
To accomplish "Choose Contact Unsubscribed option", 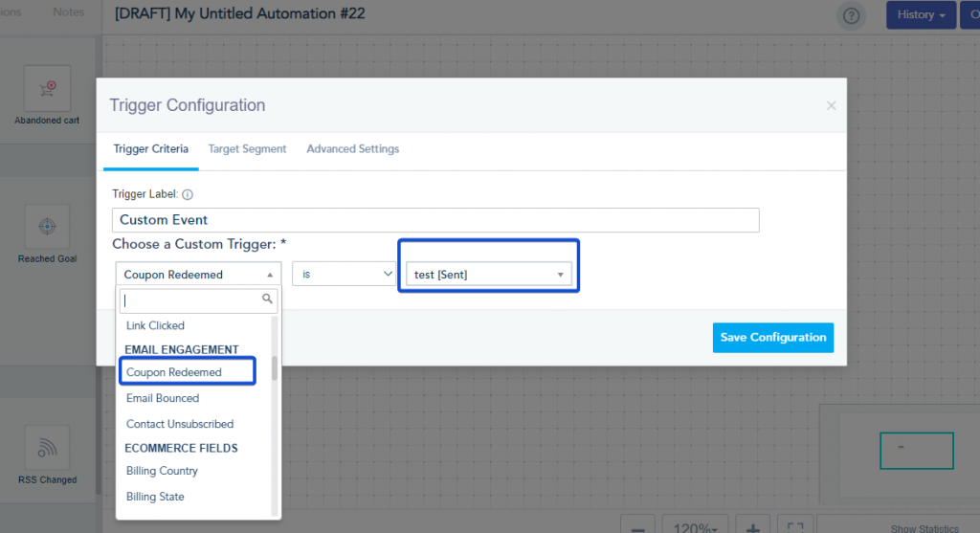I will [x=180, y=424].
